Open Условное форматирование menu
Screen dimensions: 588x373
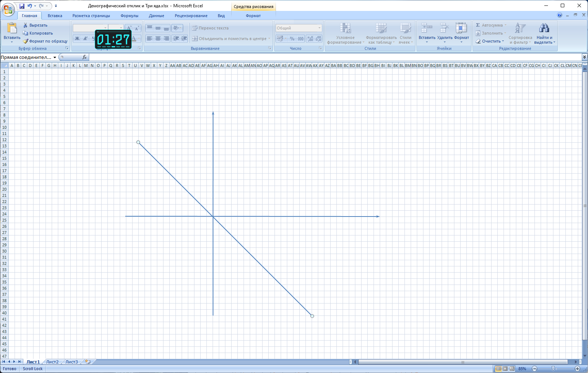tap(346, 33)
